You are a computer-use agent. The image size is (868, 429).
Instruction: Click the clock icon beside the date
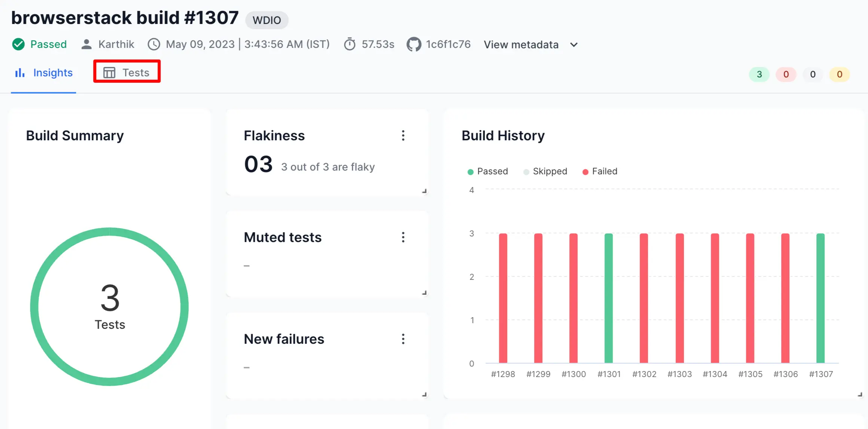click(x=153, y=44)
